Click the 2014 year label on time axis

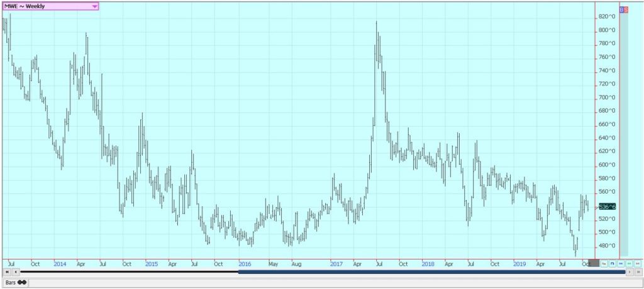(60, 263)
